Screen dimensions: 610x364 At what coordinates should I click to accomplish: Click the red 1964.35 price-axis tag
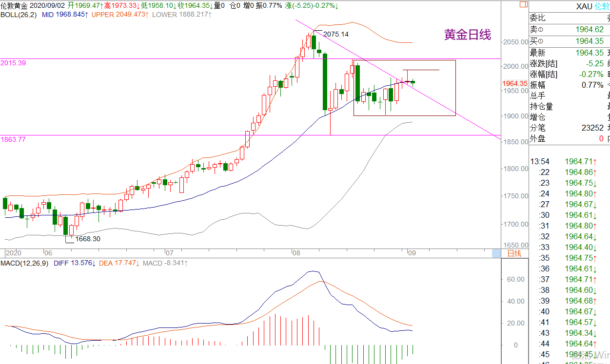515,83
